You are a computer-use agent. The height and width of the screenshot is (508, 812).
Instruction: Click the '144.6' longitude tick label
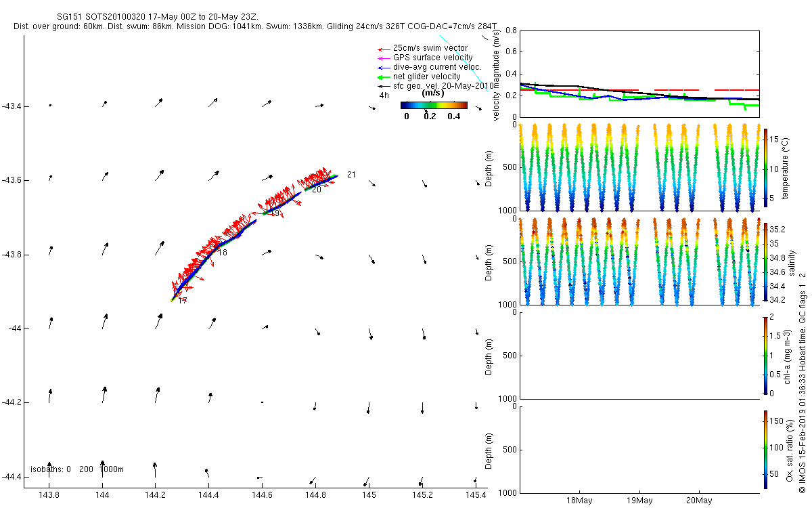pos(263,496)
